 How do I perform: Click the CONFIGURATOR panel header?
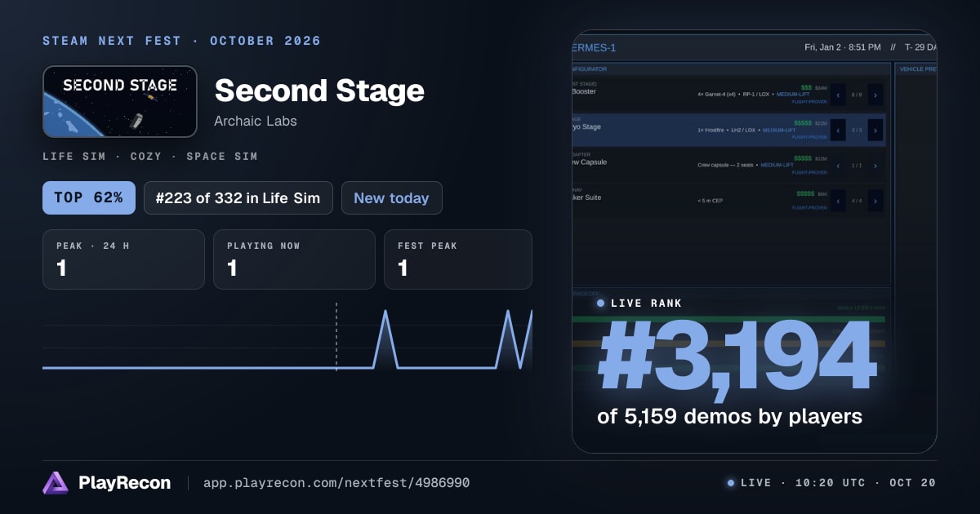[590, 69]
